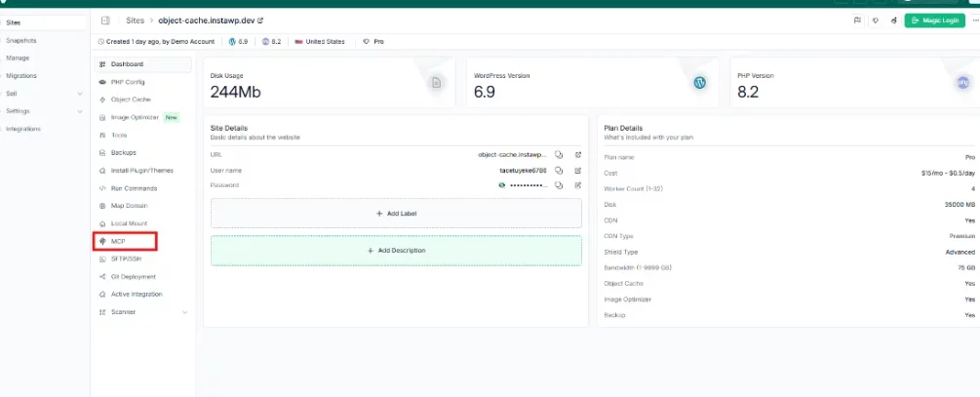Click the 244Mb disk usage value
This screenshot has width=980, height=397.
(236, 92)
